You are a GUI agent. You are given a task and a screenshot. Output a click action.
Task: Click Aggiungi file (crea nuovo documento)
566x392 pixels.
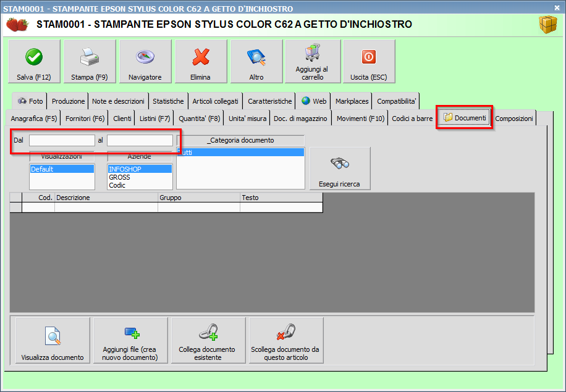[130, 340]
